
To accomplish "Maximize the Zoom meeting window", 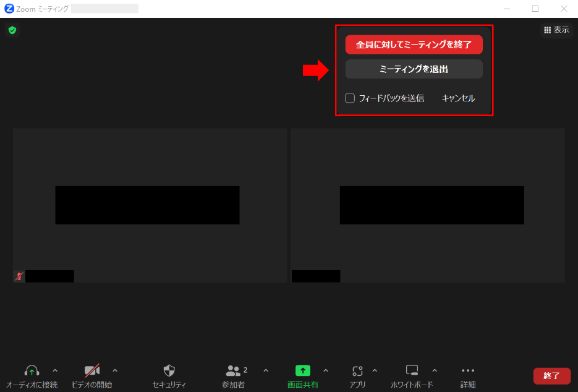I will [535, 9].
